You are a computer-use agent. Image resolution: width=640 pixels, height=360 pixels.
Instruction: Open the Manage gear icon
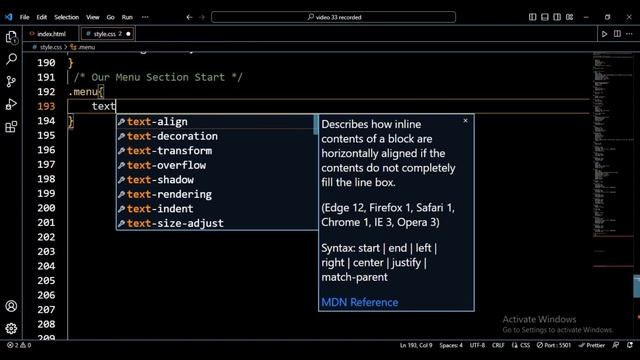coord(11,328)
